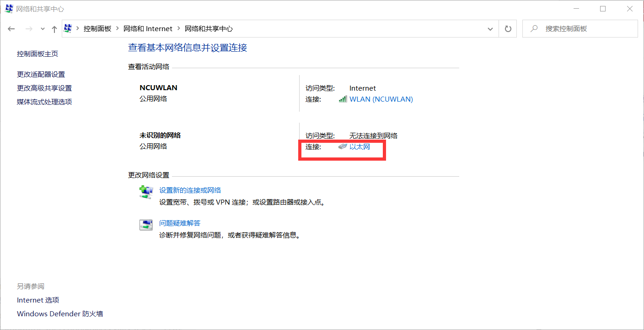
Task: Open 控制面板主页 link
Action: point(38,54)
